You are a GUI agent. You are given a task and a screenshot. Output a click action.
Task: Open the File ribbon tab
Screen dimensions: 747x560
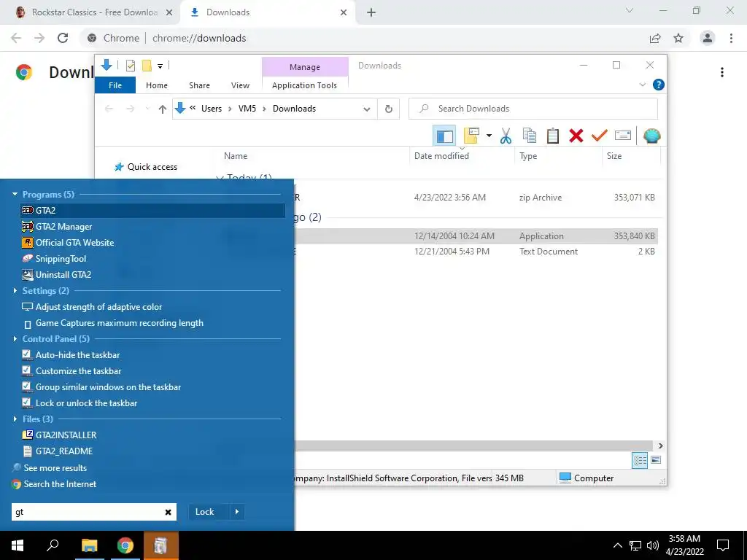point(115,85)
